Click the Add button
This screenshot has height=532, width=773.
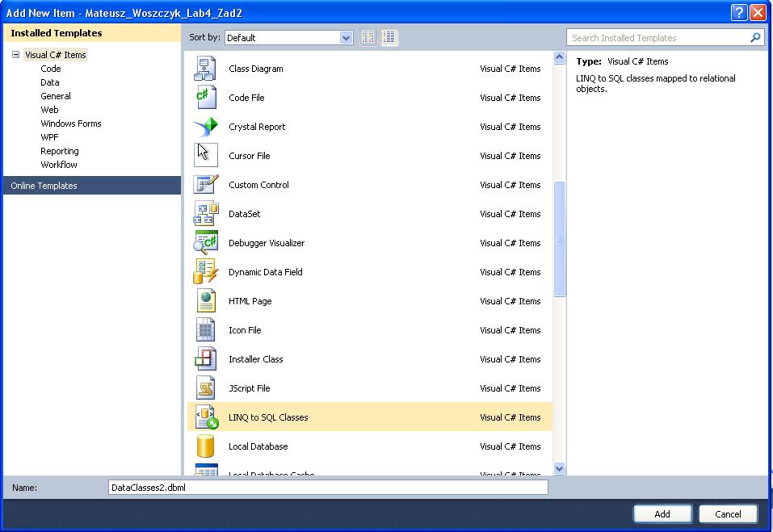point(662,514)
